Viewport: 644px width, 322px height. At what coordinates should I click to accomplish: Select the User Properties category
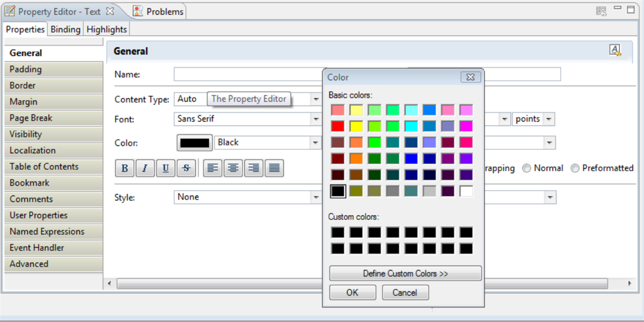(x=53, y=215)
